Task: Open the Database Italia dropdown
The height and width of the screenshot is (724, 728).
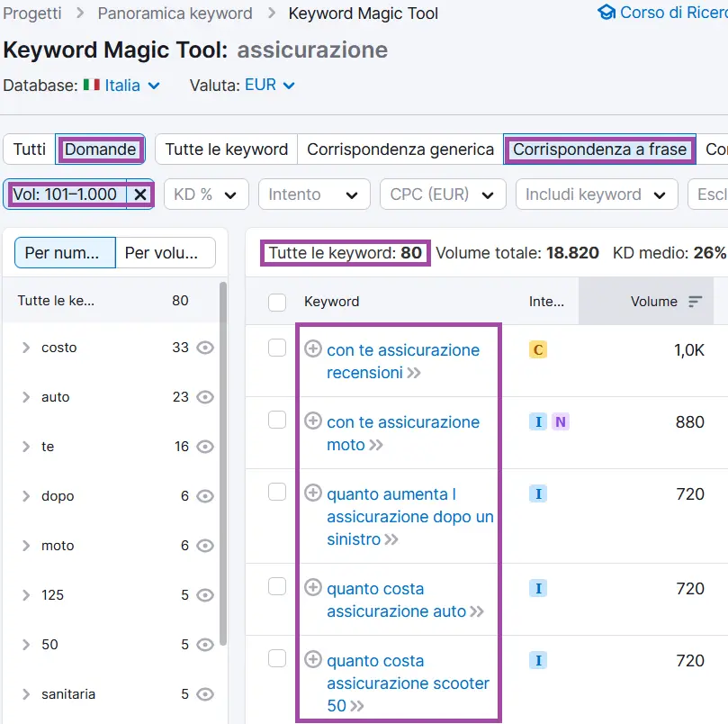Action: pyautogui.click(x=121, y=86)
